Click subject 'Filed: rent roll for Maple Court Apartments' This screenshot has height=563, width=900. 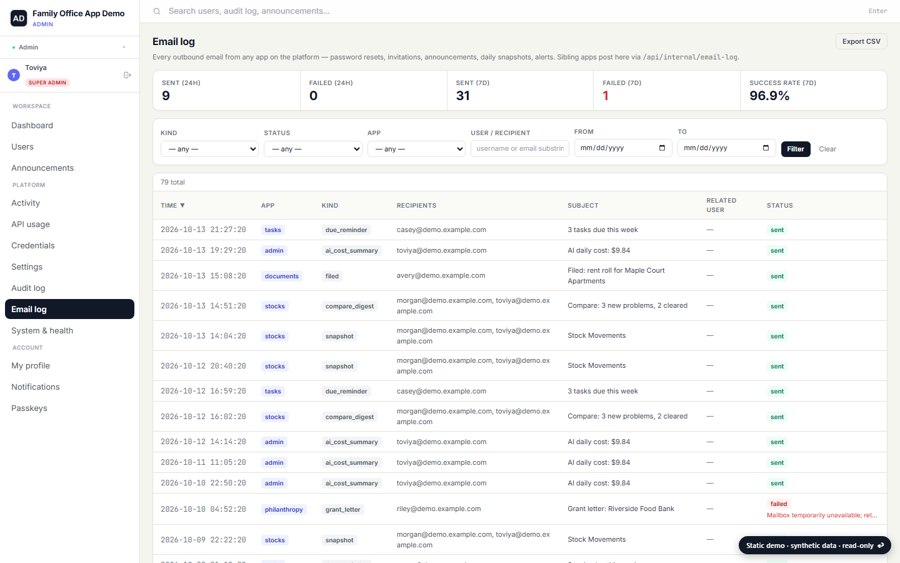[x=616, y=275]
